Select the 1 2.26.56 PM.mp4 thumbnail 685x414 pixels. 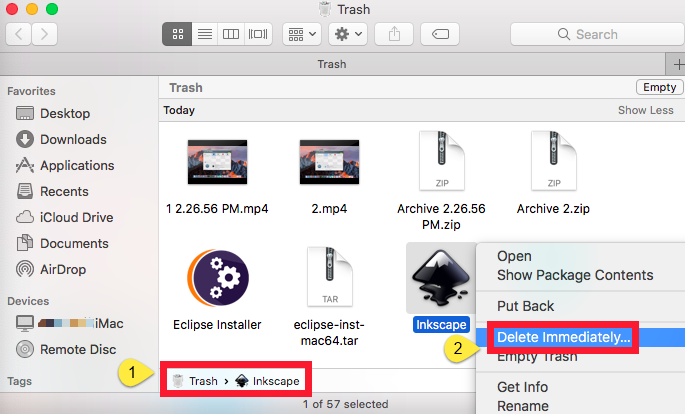pos(217,162)
